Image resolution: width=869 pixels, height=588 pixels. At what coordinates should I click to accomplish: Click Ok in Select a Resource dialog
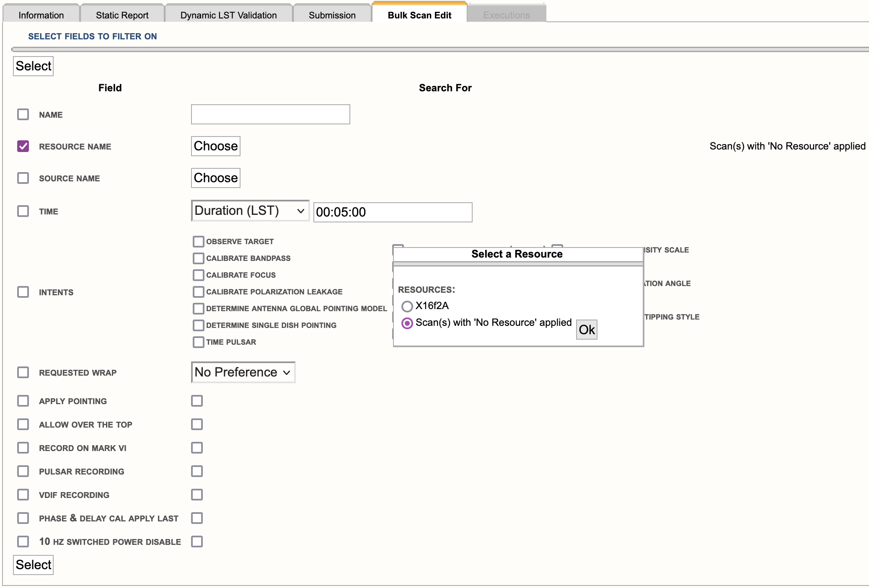tap(586, 330)
